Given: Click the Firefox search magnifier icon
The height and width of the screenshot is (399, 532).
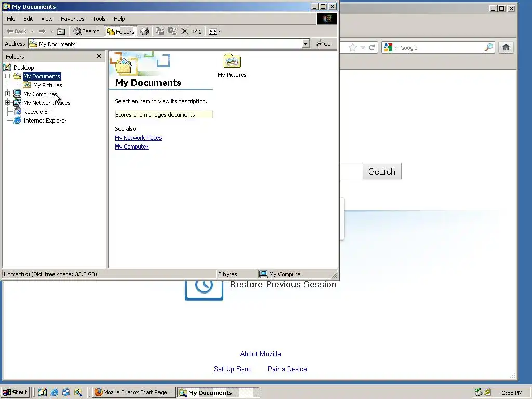Looking at the screenshot, I should click(x=489, y=47).
